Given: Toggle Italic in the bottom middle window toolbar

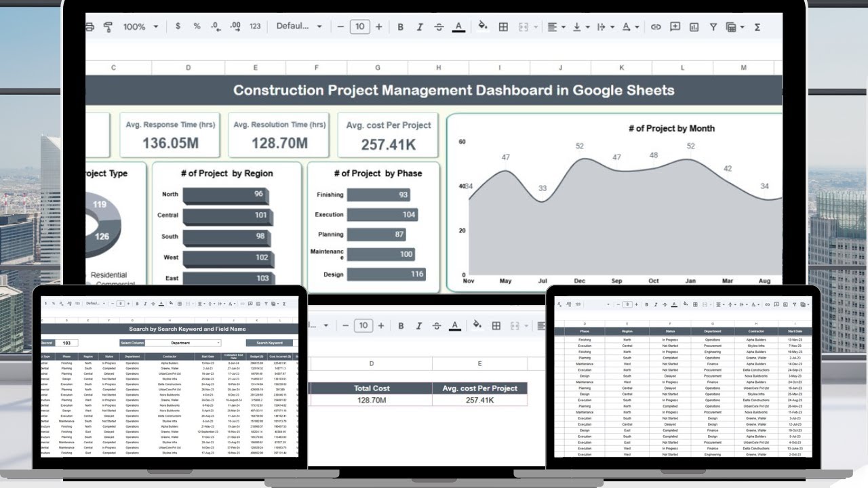Looking at the screenshot, I should click(420, 325).
